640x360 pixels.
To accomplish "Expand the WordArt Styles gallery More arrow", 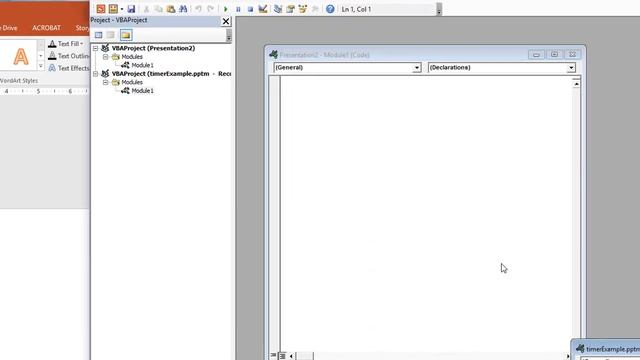I will [x=40, y=66].
